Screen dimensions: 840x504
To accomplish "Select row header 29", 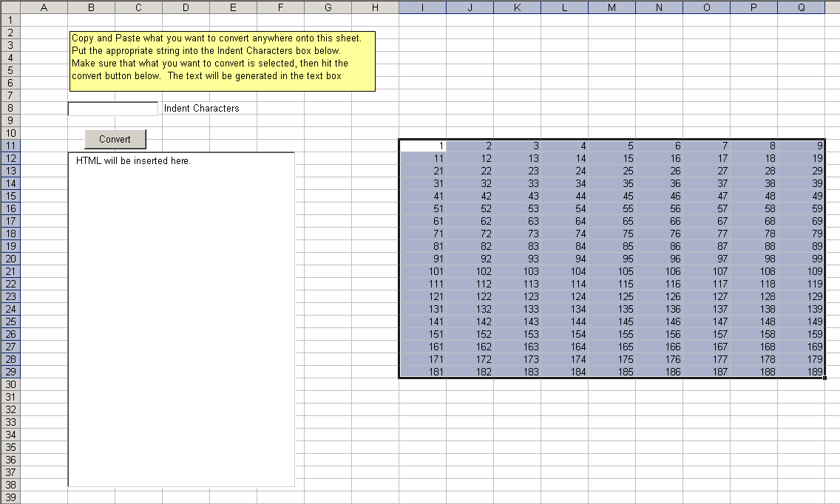I will pos(10,372).
